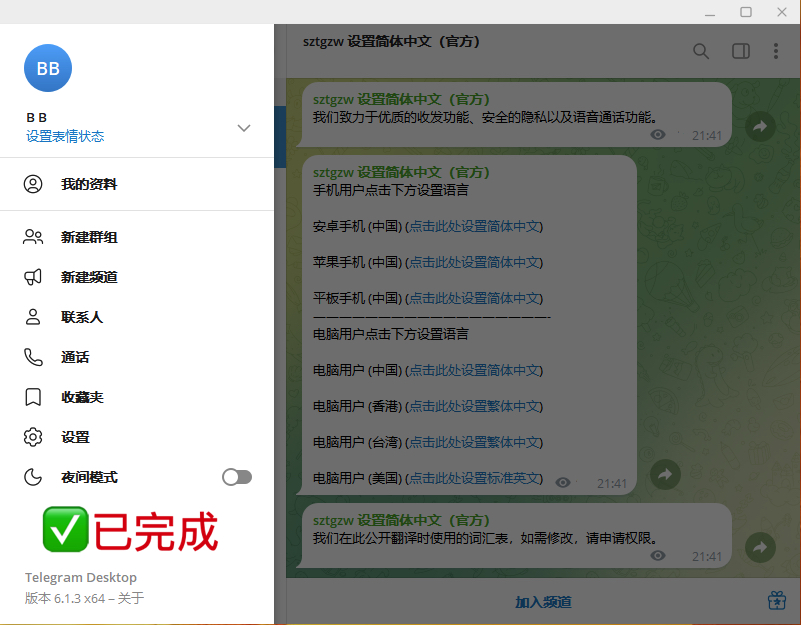The width and height of the screenshot is (801, 625).
Task: Forward the language list message
Action: (665, 474)
